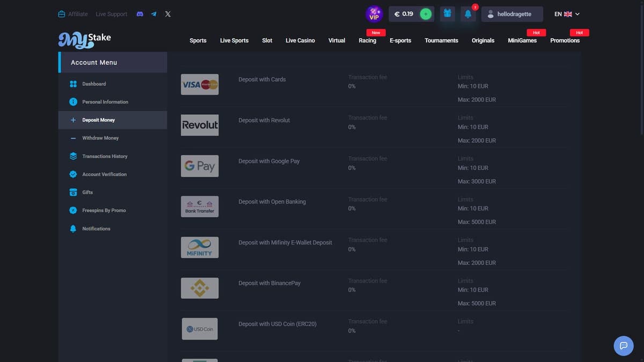The height and width of the screenshot is (362, 644).
Task: Select Deposit Money in Account Menu
Action: point(113,120)
